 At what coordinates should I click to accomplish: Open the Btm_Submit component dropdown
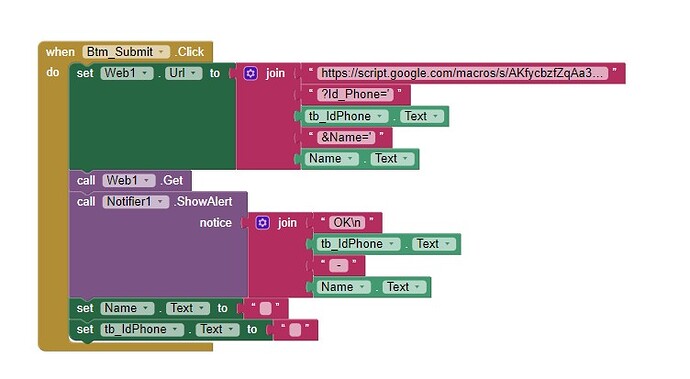coord(126,52)
